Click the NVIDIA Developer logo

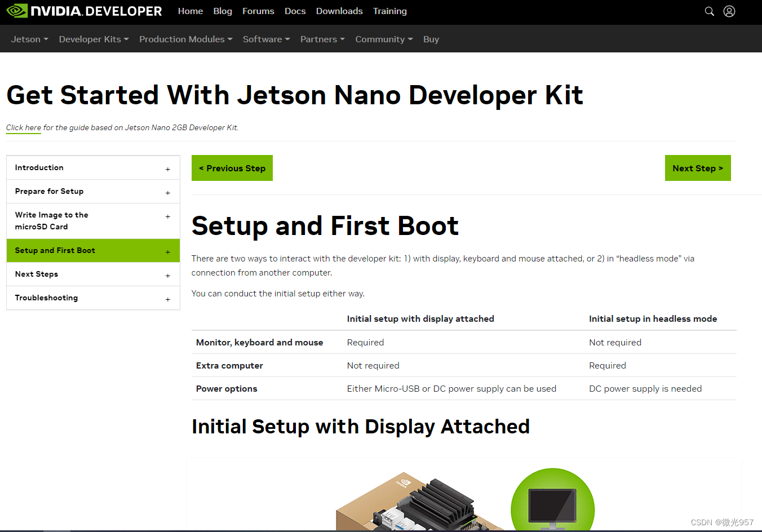(x=85, y=11)
